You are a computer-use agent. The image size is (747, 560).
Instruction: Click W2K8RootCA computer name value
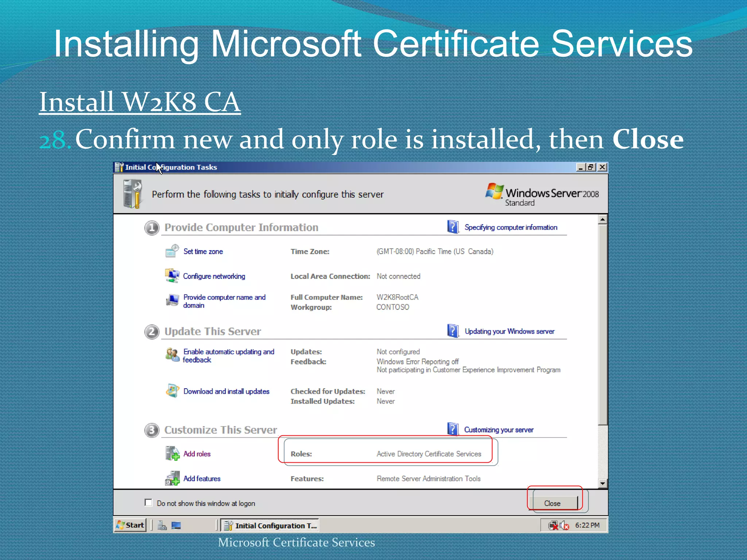click(397, 297)
